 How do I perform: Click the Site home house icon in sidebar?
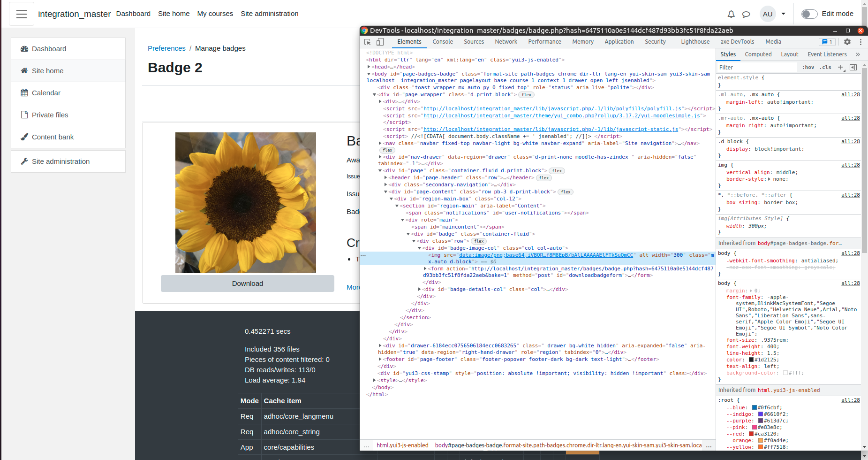(24, 71)
